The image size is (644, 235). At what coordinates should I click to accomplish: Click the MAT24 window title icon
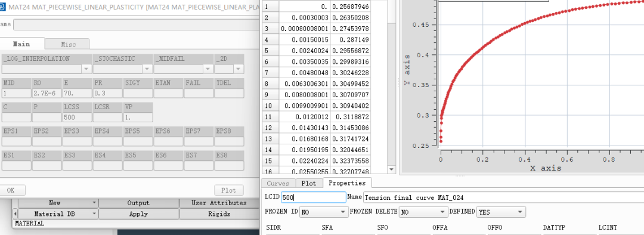pos(2,7)
